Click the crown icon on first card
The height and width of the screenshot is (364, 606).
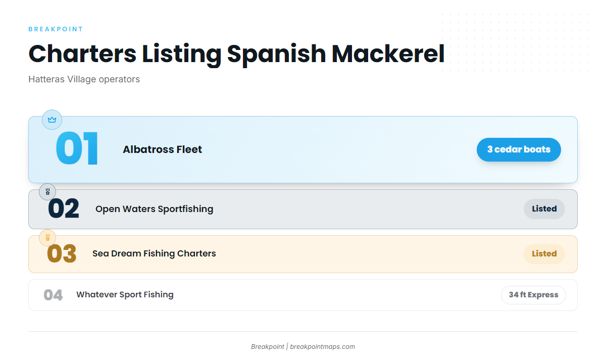[52, 120]
